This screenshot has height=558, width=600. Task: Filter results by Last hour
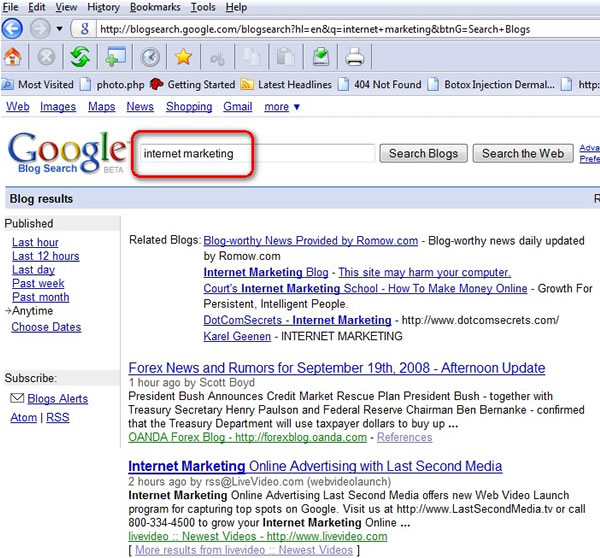click(35, 243)
